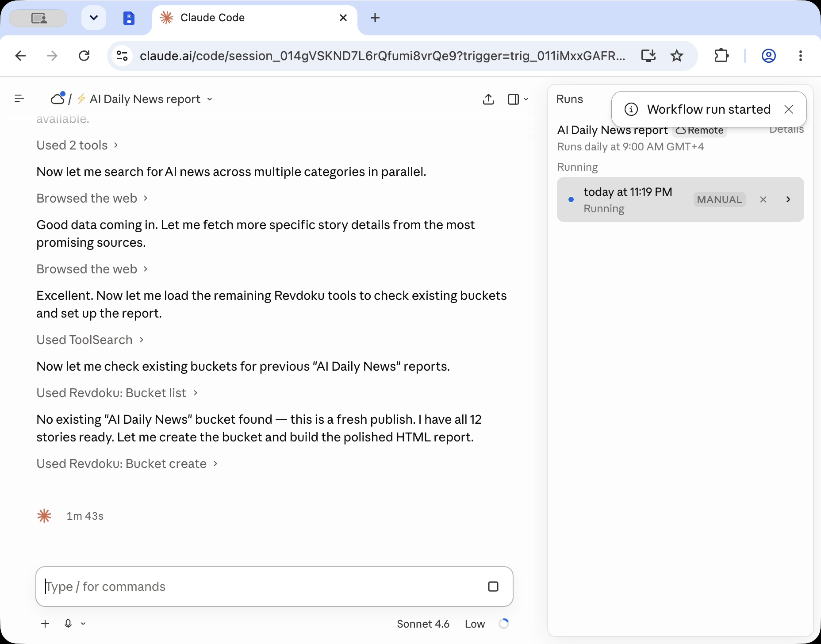The image size is (821, 644).
Task: Expand Browsed the web under parallel search
Action: tap(92, 198)
